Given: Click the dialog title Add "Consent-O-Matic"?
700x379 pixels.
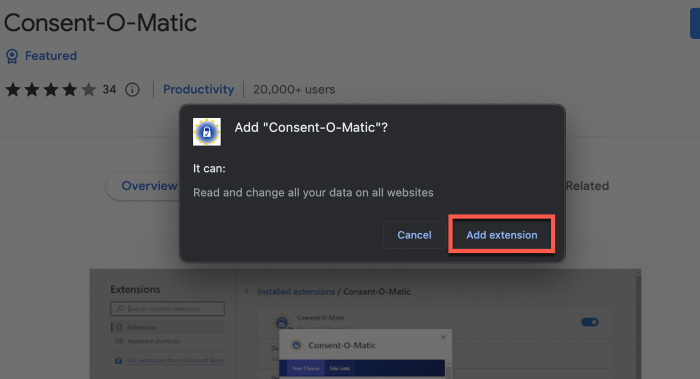Looking at the screenshot, I should (311, 128).
